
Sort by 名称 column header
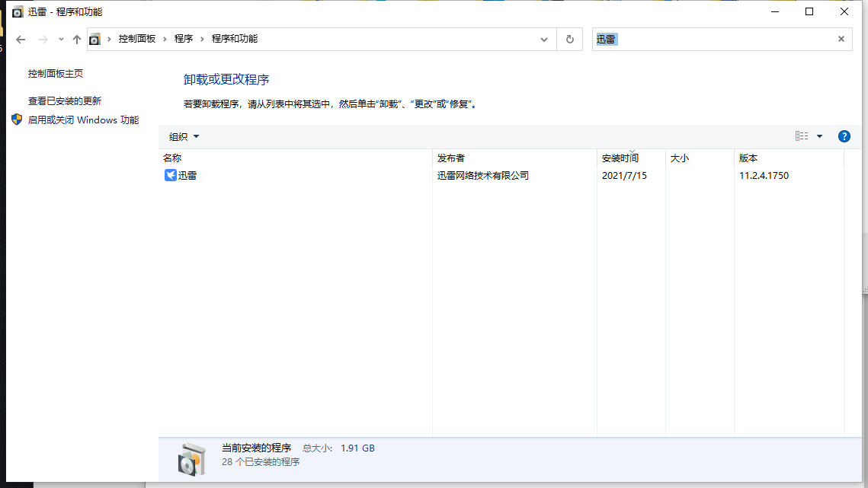tap(172, 158)
